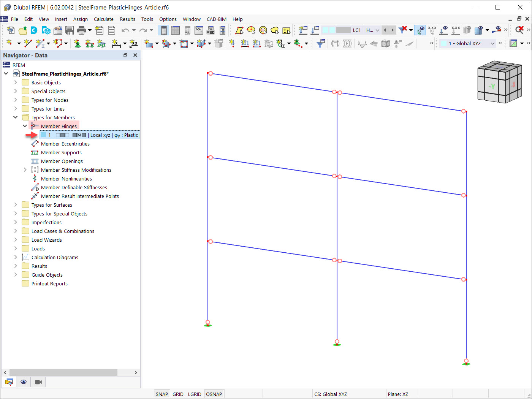Select the New Nodal Support tool
The height and width of the screenshot is (399, 532).
[x=77, y=43]
